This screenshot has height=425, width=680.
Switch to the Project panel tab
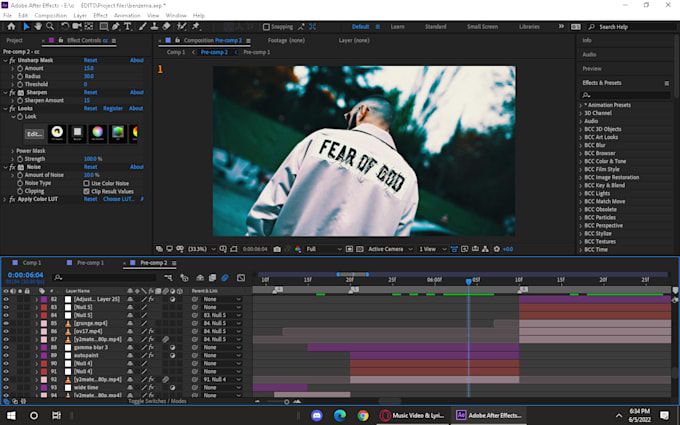14,40
